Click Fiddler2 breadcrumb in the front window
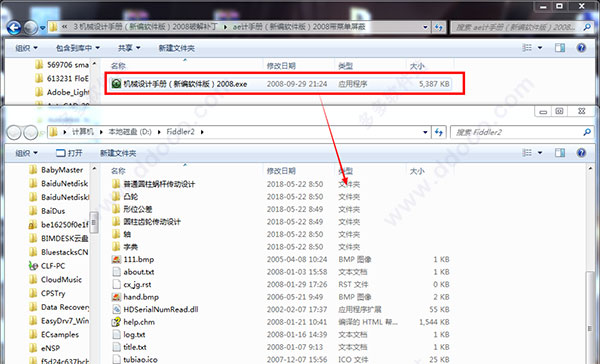 181,132
